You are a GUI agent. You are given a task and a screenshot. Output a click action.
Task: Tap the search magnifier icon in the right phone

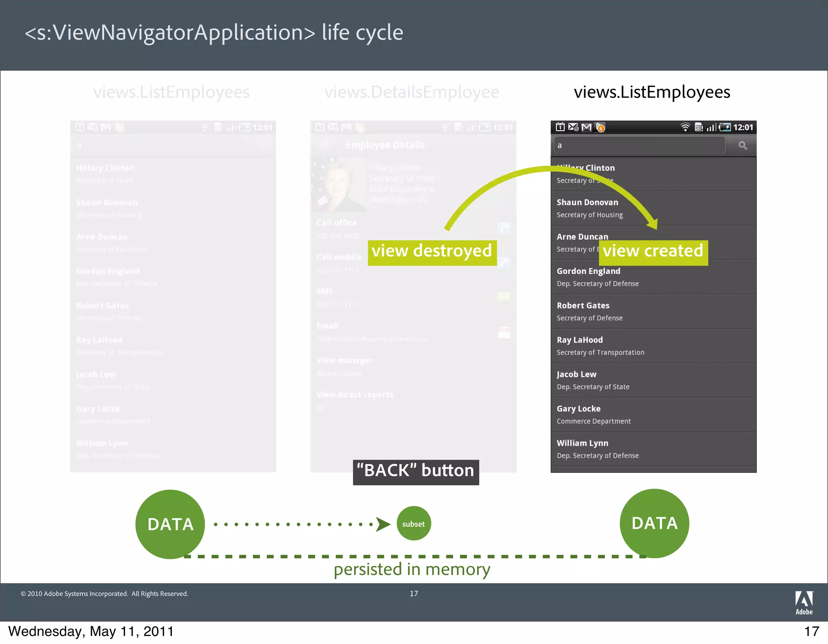[x=743, y=146]
